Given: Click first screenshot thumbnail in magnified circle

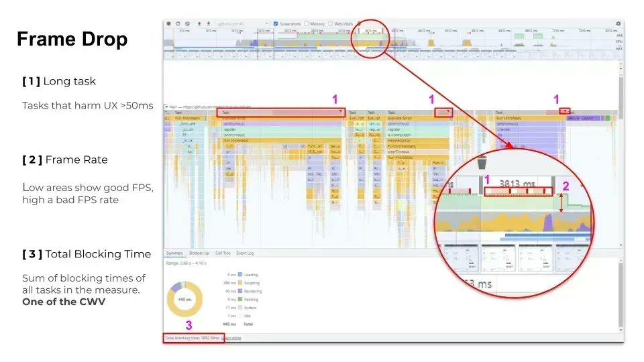Looking at the screenshot, I should click(x=462, y=257).
